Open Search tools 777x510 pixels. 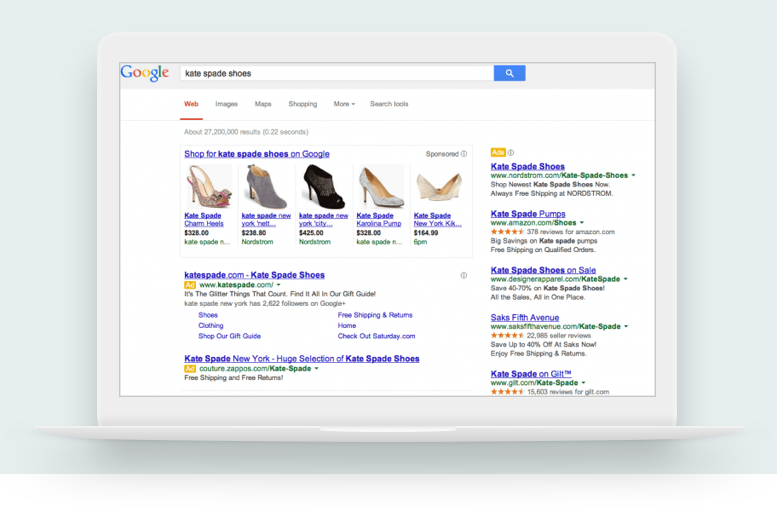coord(389,104)
